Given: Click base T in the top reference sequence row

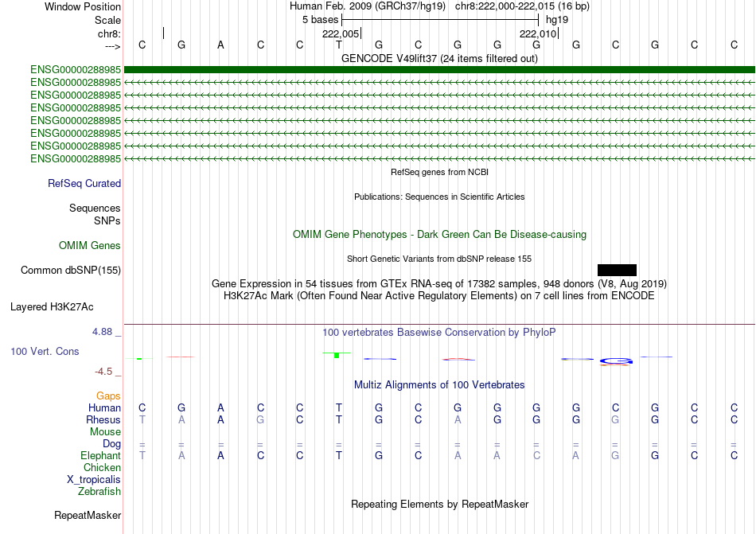Looking at the screenshot, I should [339, 45].
